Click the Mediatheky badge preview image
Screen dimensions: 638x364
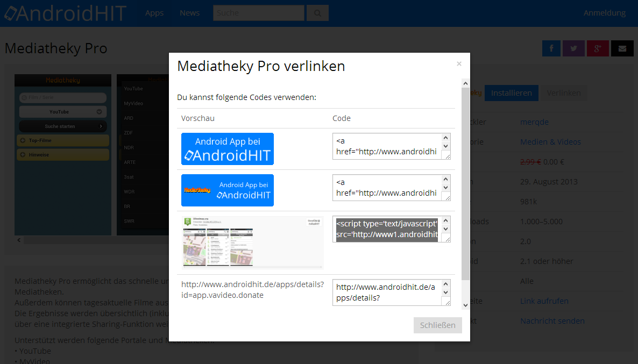228,190
